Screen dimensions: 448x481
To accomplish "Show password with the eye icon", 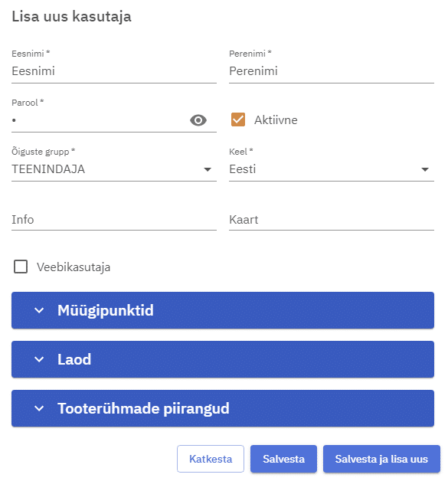I will point(198,120).
